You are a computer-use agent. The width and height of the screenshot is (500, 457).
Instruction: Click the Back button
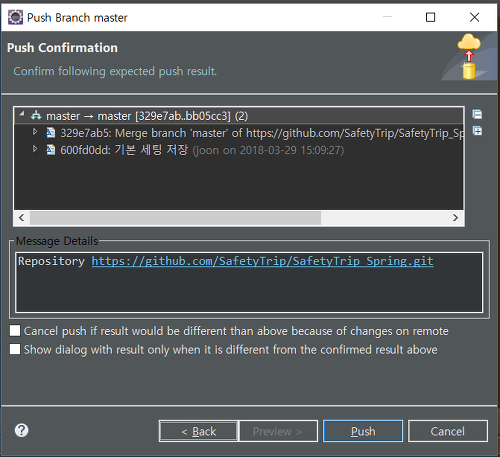click(x=199, y=431)
